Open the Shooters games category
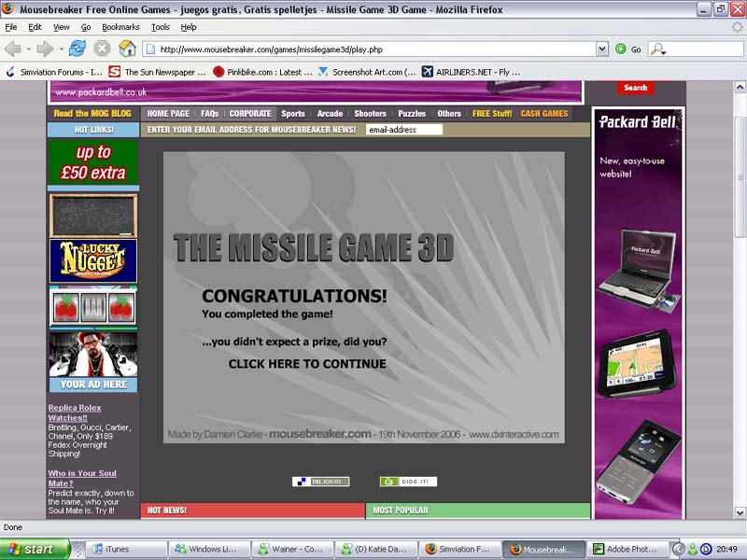Image resolution: width=747 pixels, height=560 pixels. tap(370, 114)
